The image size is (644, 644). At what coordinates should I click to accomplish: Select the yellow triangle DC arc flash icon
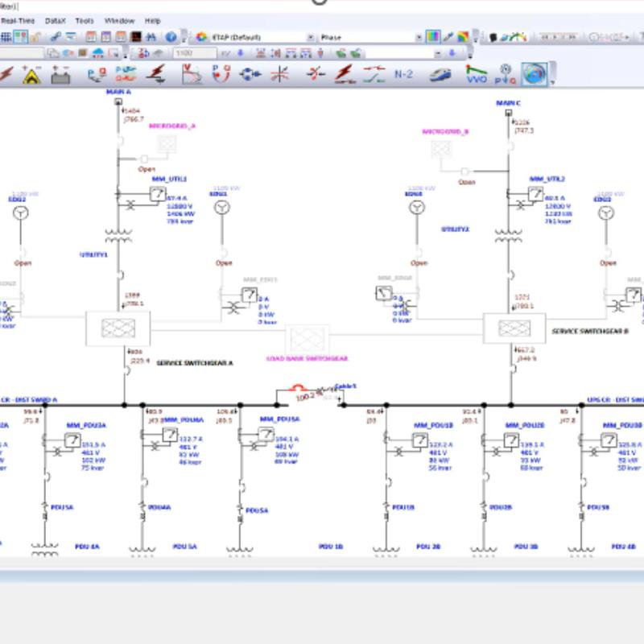tap(31, 75)
